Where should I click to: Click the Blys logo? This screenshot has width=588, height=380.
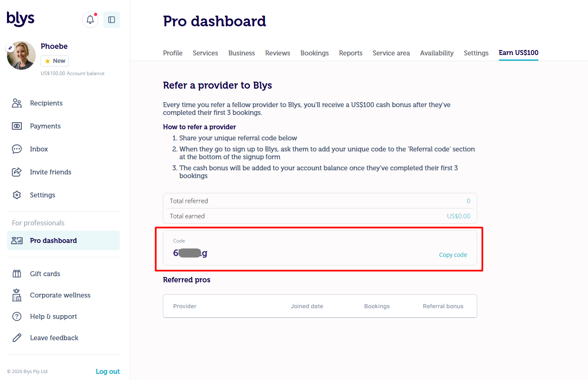click(21, 19)
